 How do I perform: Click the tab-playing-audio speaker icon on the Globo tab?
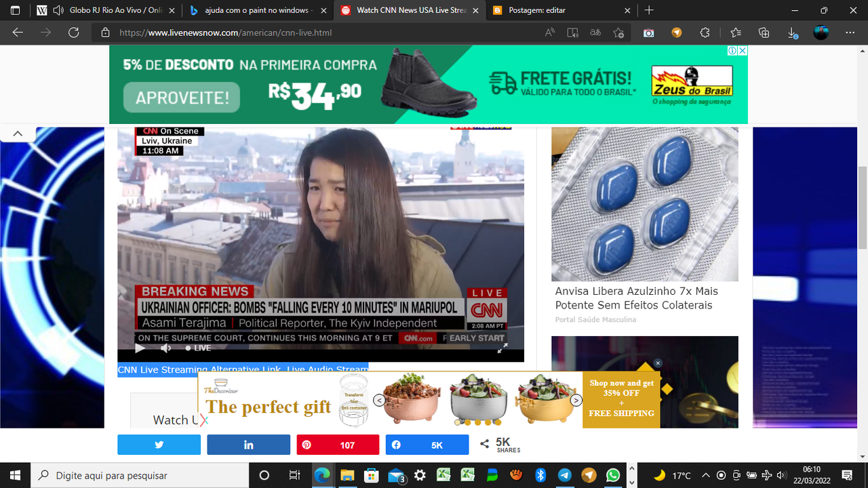pos(58,10)
